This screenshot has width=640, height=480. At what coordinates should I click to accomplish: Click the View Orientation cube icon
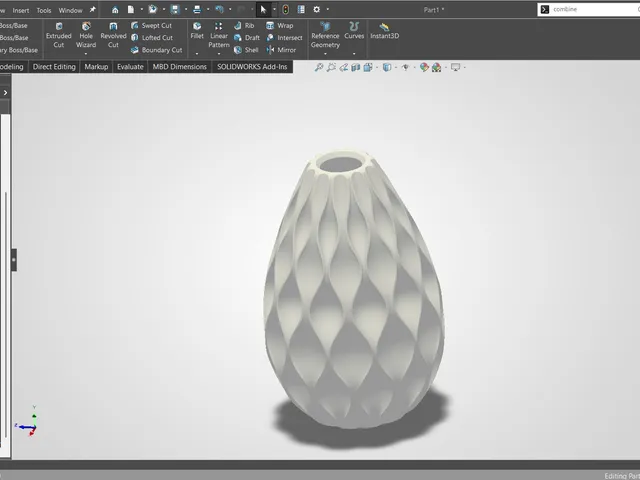click(x=368, y=67)
